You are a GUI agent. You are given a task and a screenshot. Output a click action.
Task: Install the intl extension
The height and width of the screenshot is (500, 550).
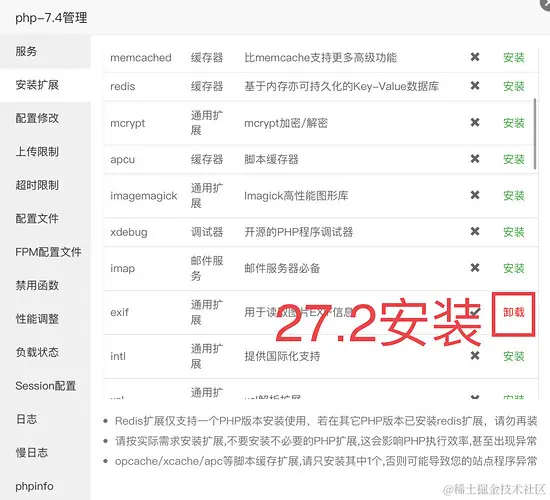point(514,356)
